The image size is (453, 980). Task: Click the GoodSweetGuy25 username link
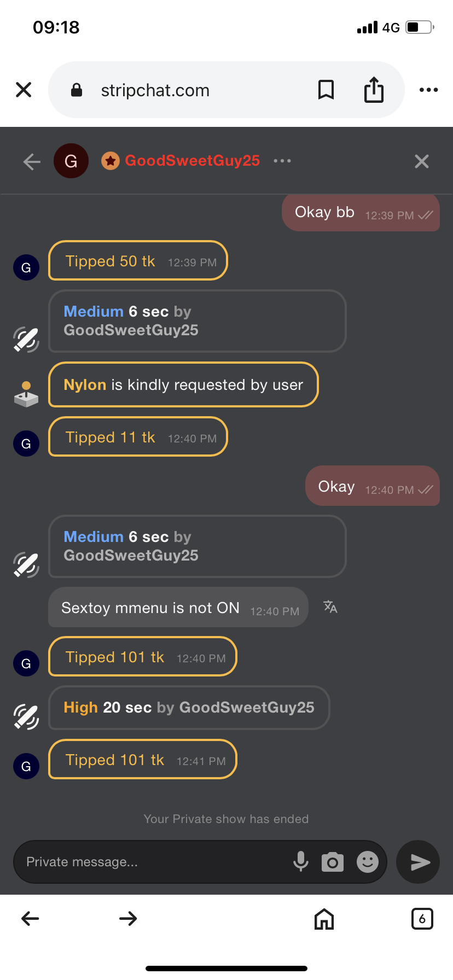(x=192, y=161)
